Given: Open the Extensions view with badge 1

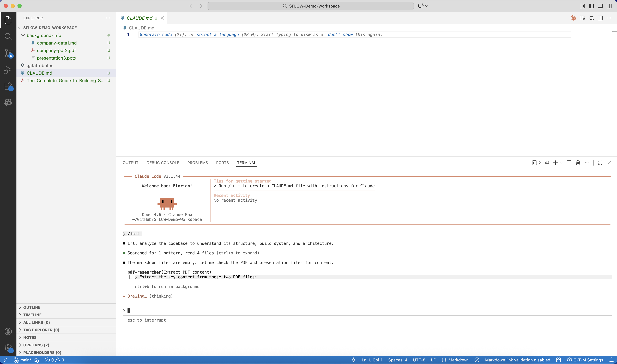Looking at the screenshot, I should [8, 86].
